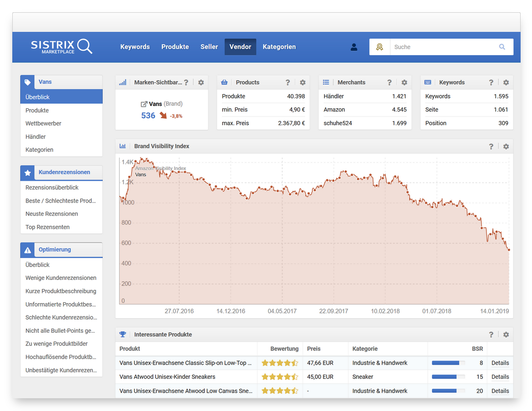Screen dimensions: 532x411
Task: Open gear menu of Brand Visibility Index chart
Action: pyautogui.click(x=506, y=147)
